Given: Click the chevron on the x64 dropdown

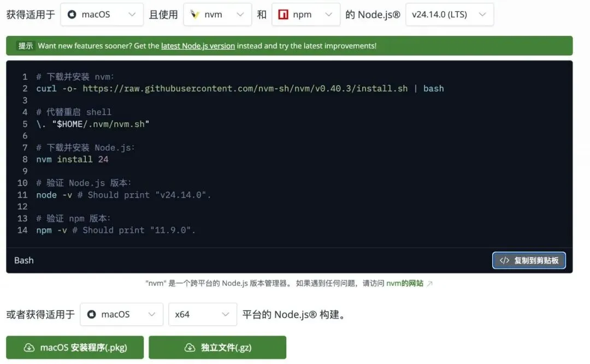Looking at the screenshot, I should pyautogui.click(x=226, y=314).
